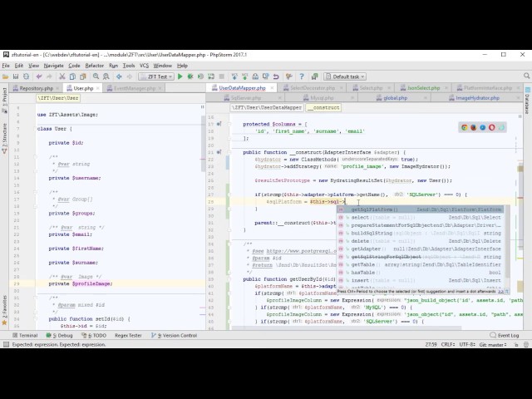The width and height of the screenshot is (532, 399).
Task: Click the Paste icon in the toolbar
Action: point(82,76)
